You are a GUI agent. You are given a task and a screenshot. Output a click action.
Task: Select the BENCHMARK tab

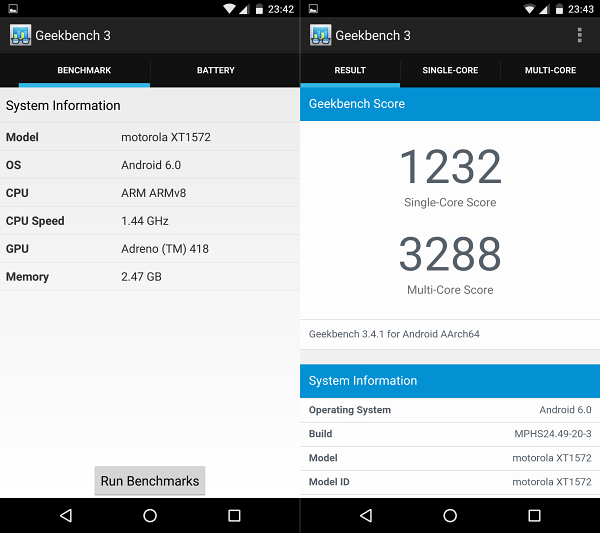click(x=84, y=70)
